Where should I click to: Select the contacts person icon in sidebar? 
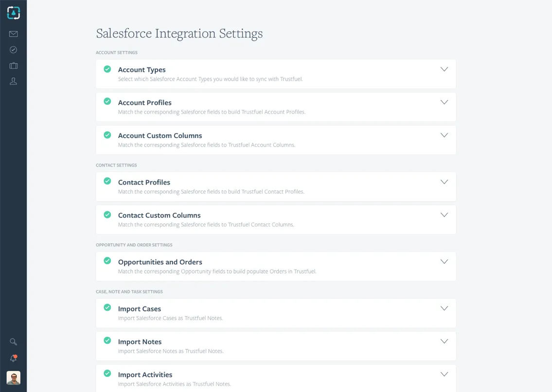13,81
